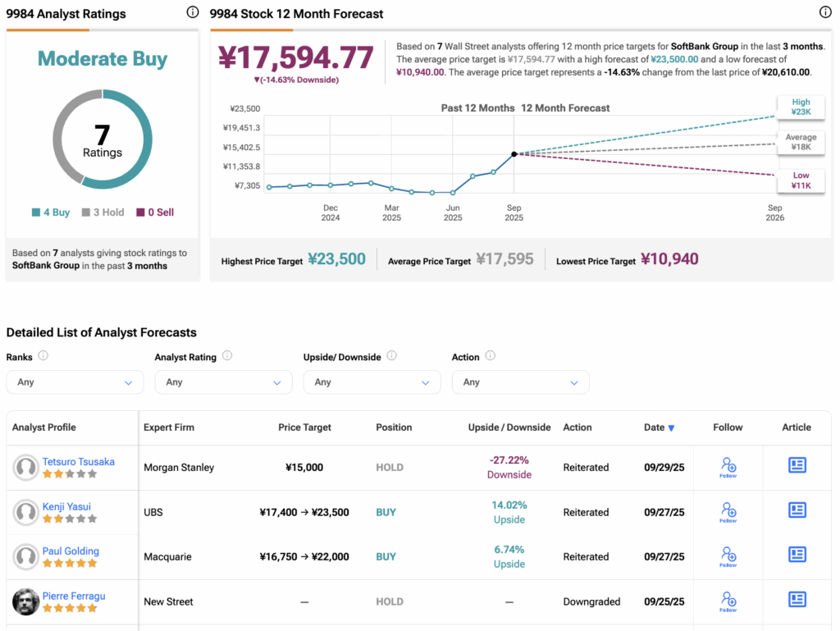Screen dimensions: 840x631
Task: Click info icon beside 9984 Analyst Ratings
Action: coord(193,12)
